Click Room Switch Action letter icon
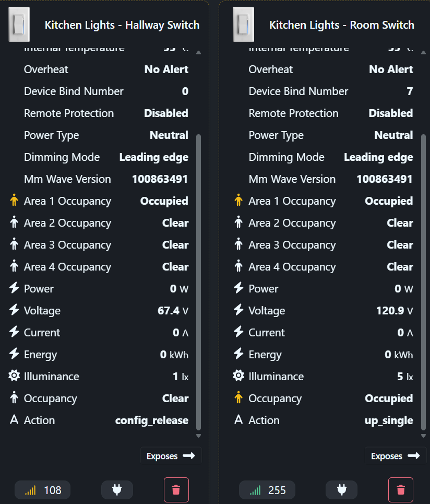Screen dimensions: 430x504 point(238,420)
